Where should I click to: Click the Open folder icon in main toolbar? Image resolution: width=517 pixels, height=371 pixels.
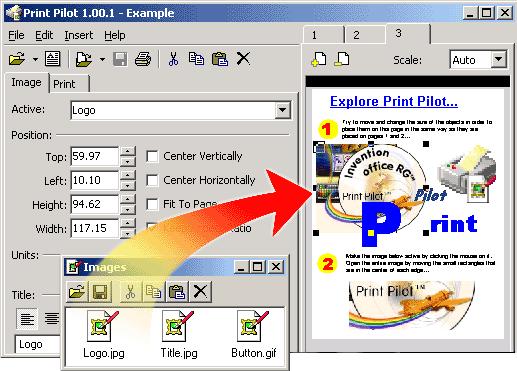click(17, 59)
